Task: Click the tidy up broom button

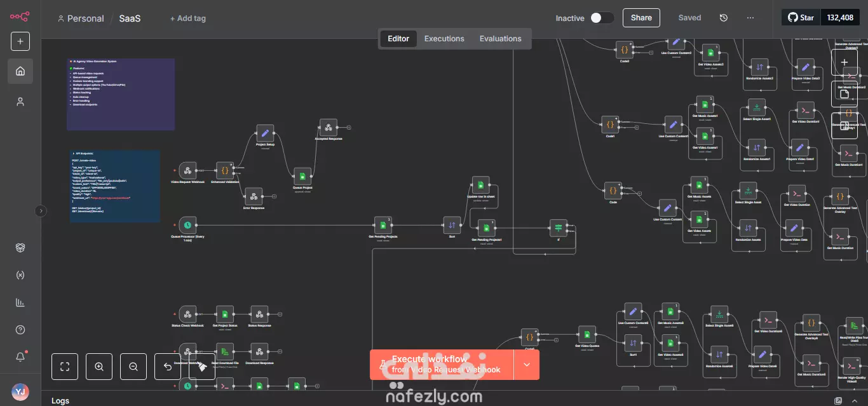Action: pos(202,367)
